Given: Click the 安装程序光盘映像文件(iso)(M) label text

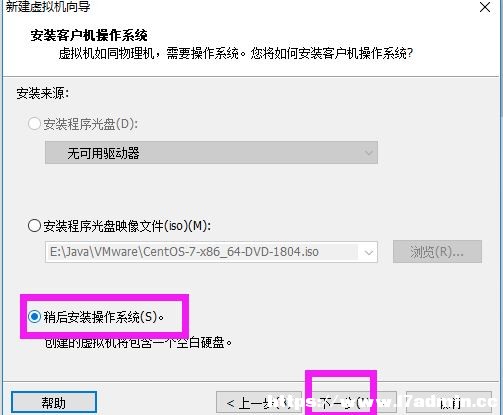Looking at the screenshot, I should [127, 226].
